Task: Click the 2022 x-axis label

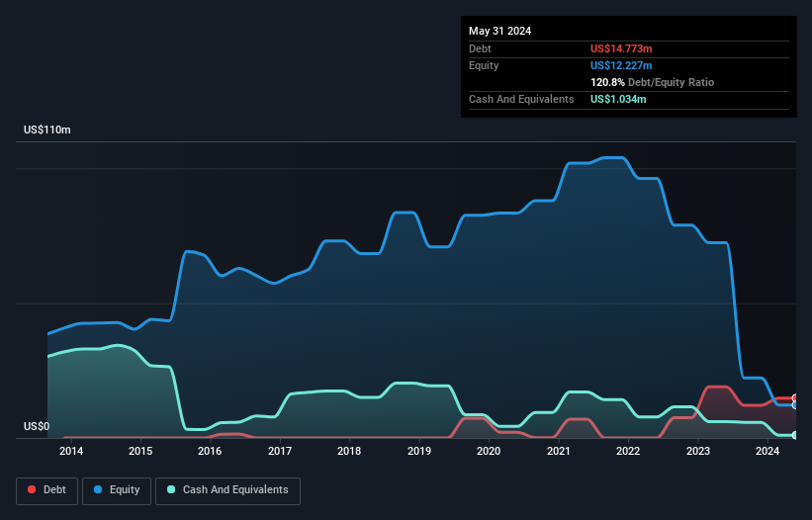Action: point(628,451)
